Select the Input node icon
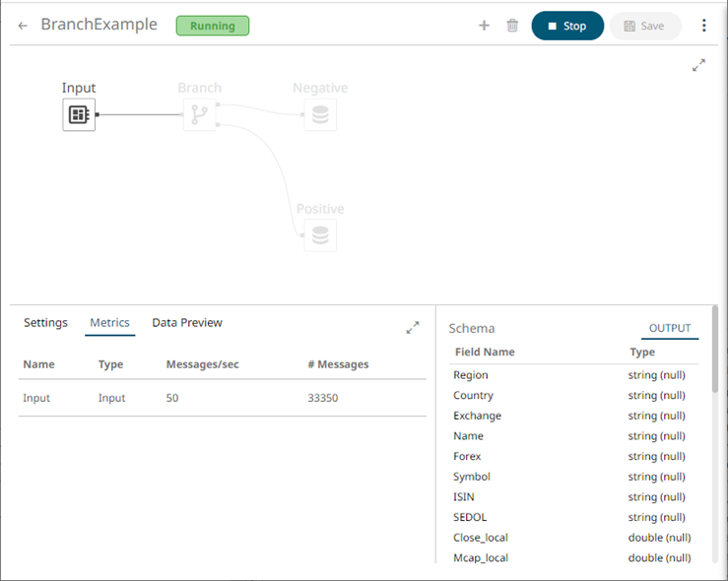 (x=79, y=115)
